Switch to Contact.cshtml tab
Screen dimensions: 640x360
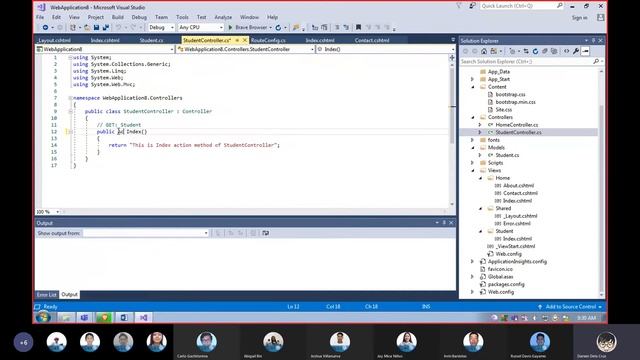(x=372, y=40)
